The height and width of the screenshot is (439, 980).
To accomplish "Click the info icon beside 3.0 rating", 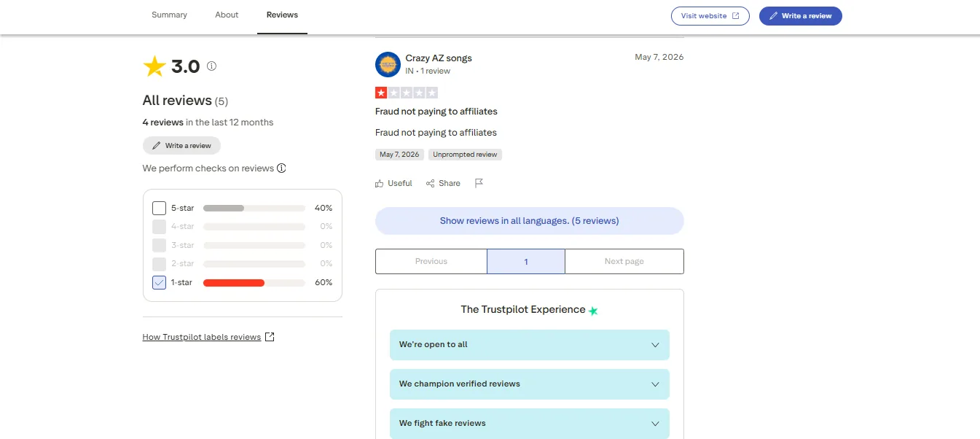I will 212,66.
